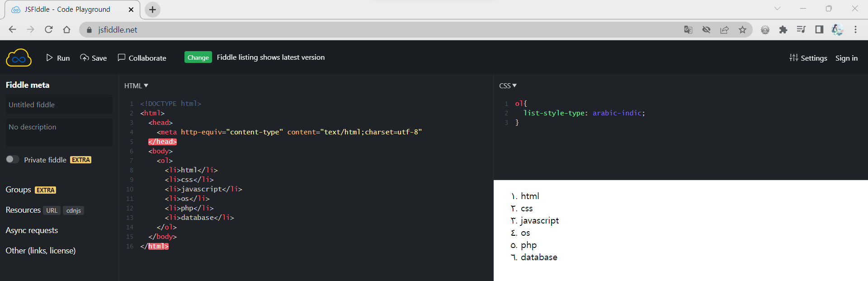Click the share page icon

[724, 30]
